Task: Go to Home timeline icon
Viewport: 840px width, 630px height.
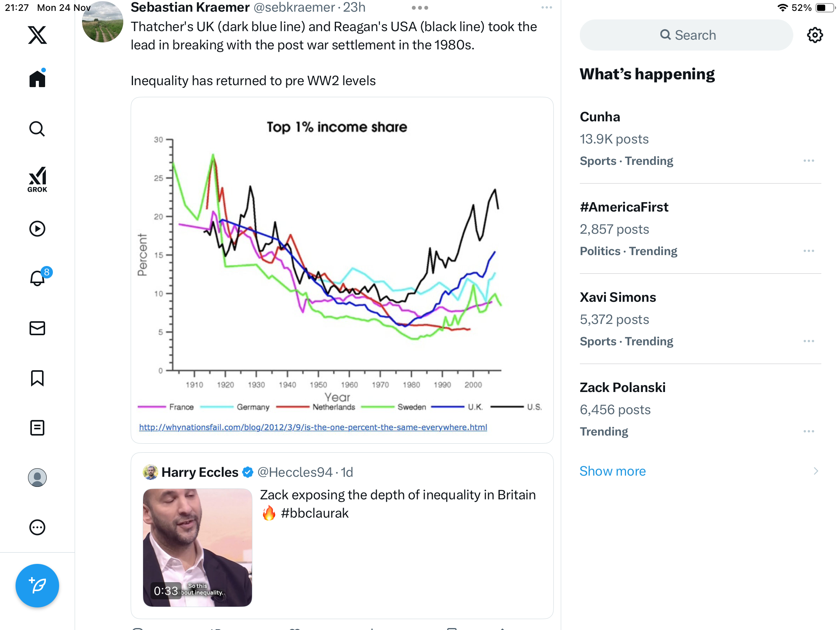Action: point(37,79)
